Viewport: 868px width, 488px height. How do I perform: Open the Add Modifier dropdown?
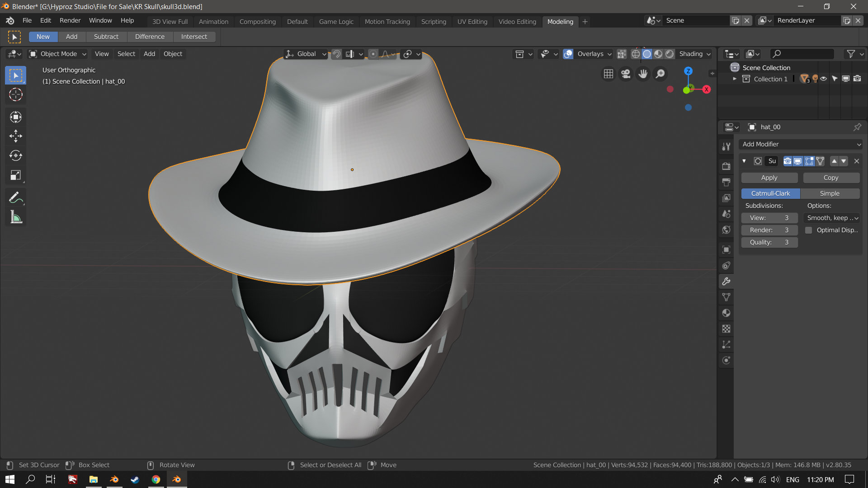[x=800, y=144]
